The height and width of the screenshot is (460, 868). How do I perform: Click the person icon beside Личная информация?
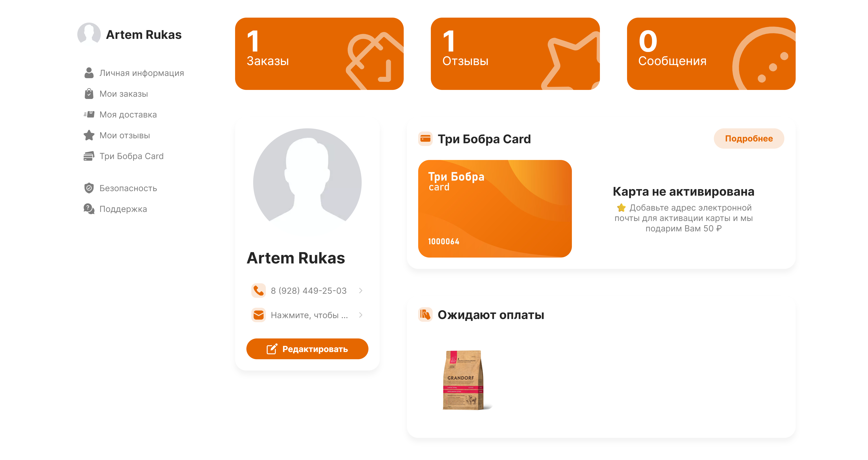pyautogui.click(x=89, y=73)
